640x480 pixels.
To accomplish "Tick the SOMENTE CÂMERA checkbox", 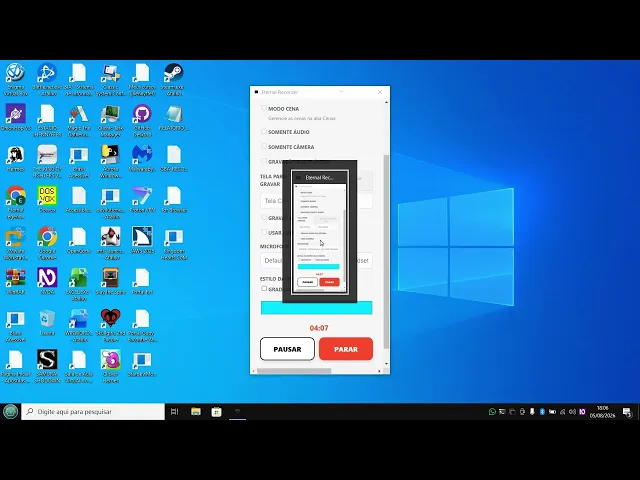I will click(x=264, y=146).
